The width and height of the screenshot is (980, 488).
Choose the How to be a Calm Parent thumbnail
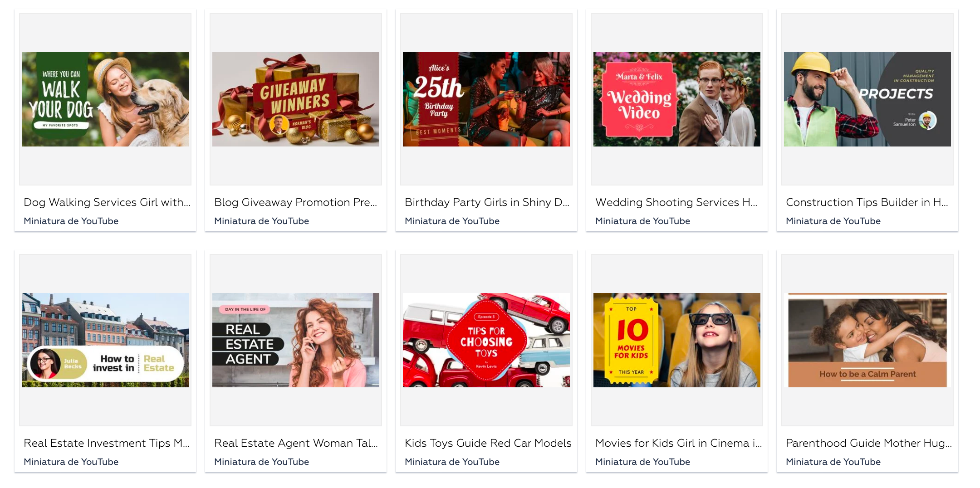pos(867,340)
